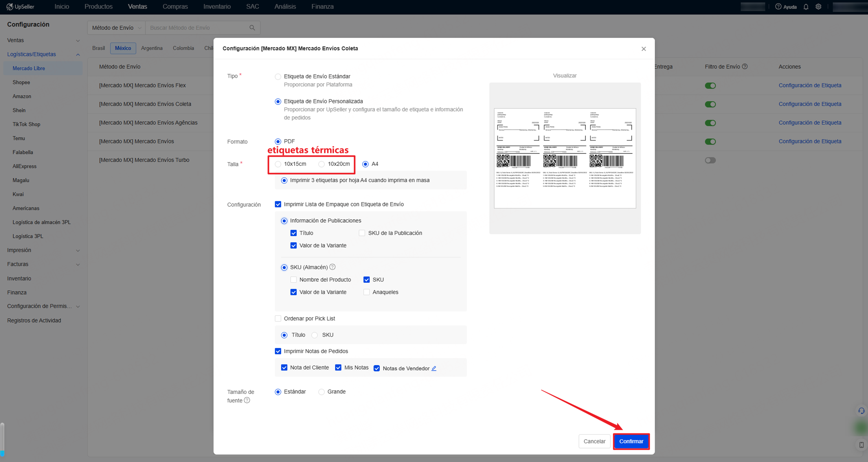Open the settings gear icon
The width and height of the screenshot is (868, 462).
click(x=818, y=7)
